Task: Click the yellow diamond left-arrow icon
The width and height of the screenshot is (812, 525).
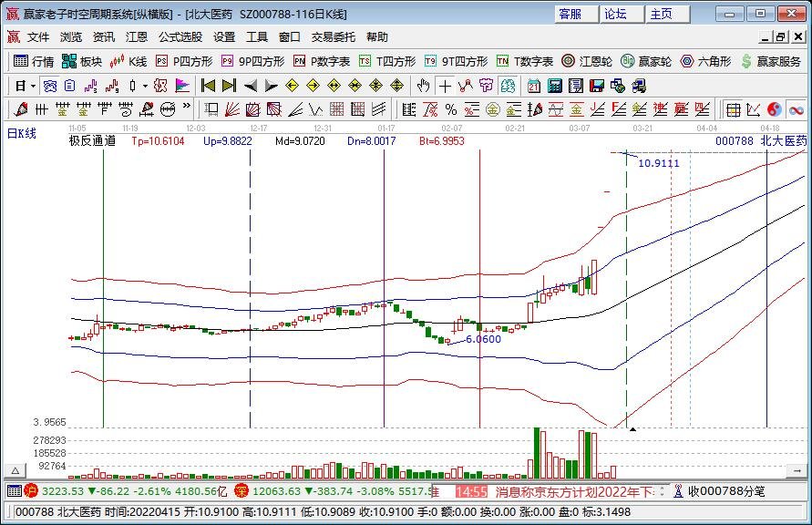Action: coord(292,86)
